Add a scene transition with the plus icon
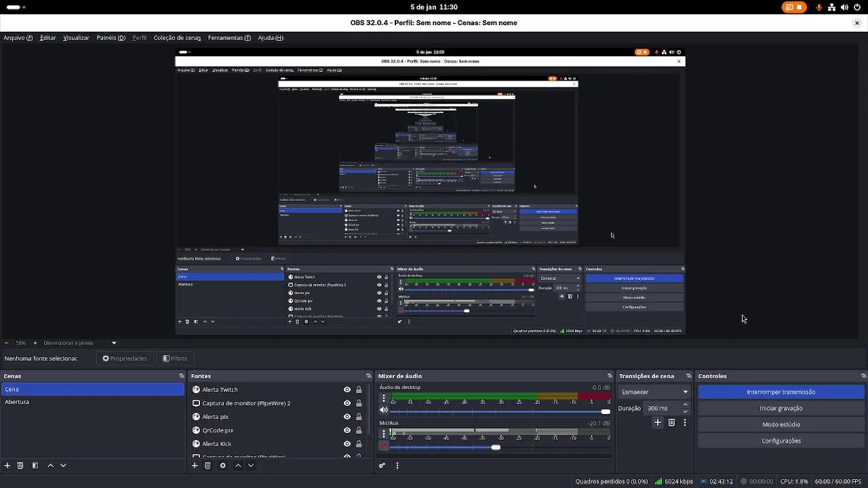Image resolution: width=868 pixels, height=488 pixels. coord(657,422)
